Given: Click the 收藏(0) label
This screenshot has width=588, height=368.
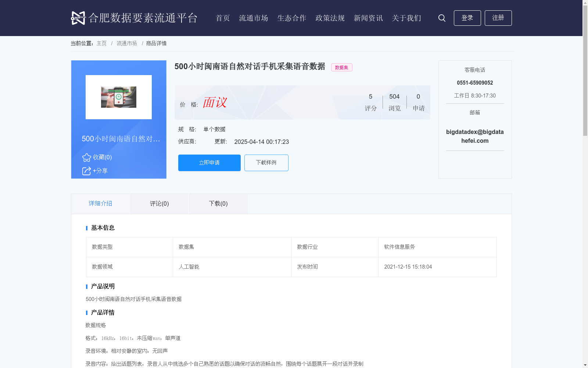Looking at the screenshot, I should coord(103,158).
